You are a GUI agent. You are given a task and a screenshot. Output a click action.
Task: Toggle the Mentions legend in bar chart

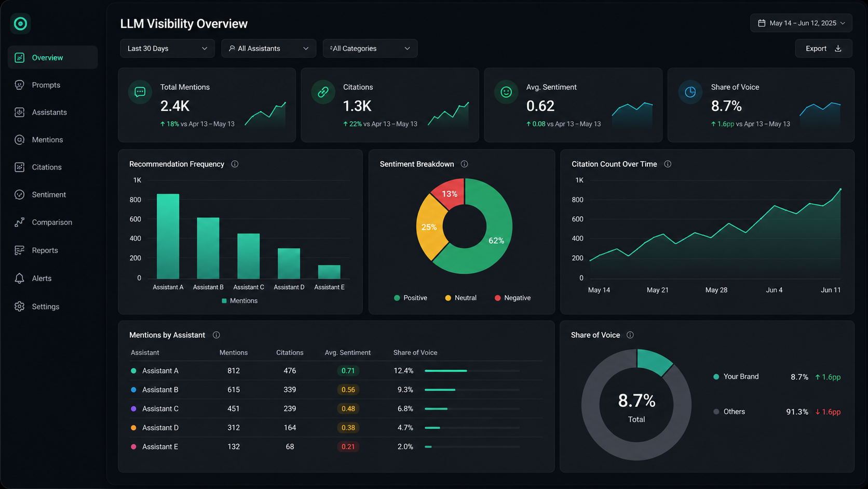239,301
